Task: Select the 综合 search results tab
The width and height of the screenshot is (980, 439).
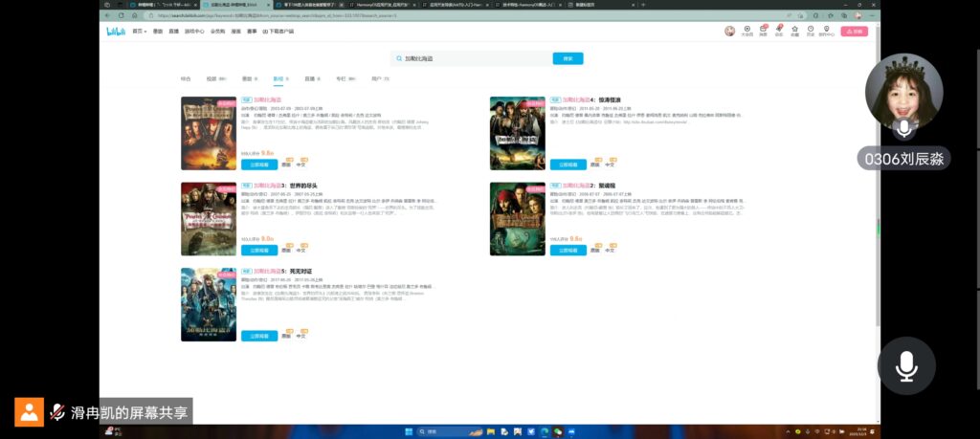Action: [186, 79]
